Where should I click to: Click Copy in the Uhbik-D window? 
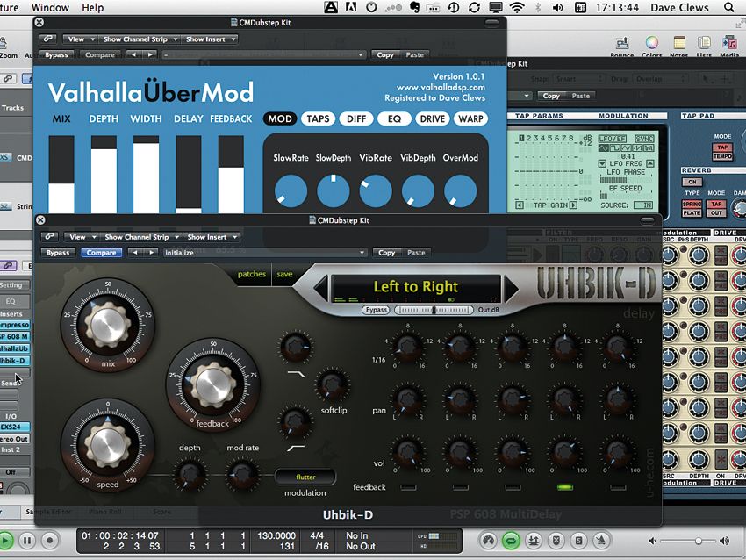[386, 252]
